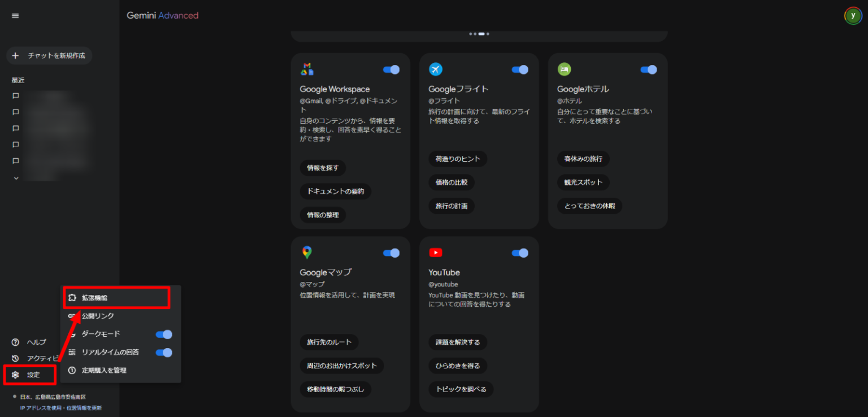This screenshot has height=417, width=868.
Task: Expand the list of recent chats
Action: [x=15, y=177]
